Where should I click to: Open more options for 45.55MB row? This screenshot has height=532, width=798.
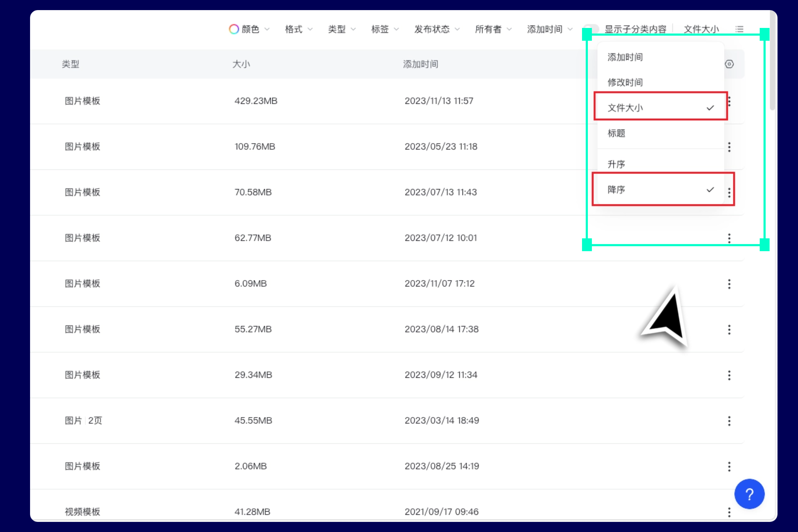[x=729, y=421]
